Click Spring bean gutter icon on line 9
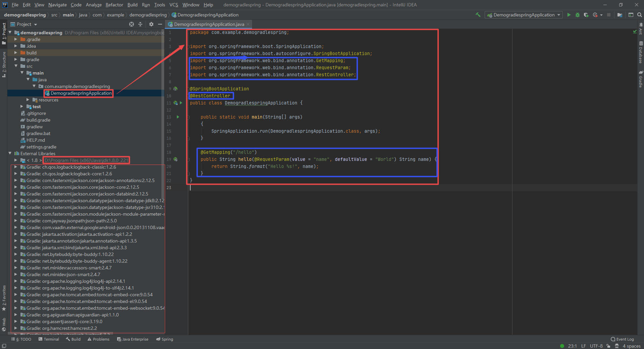This screenshot has height=349, width=644. [x=175, y=89]
